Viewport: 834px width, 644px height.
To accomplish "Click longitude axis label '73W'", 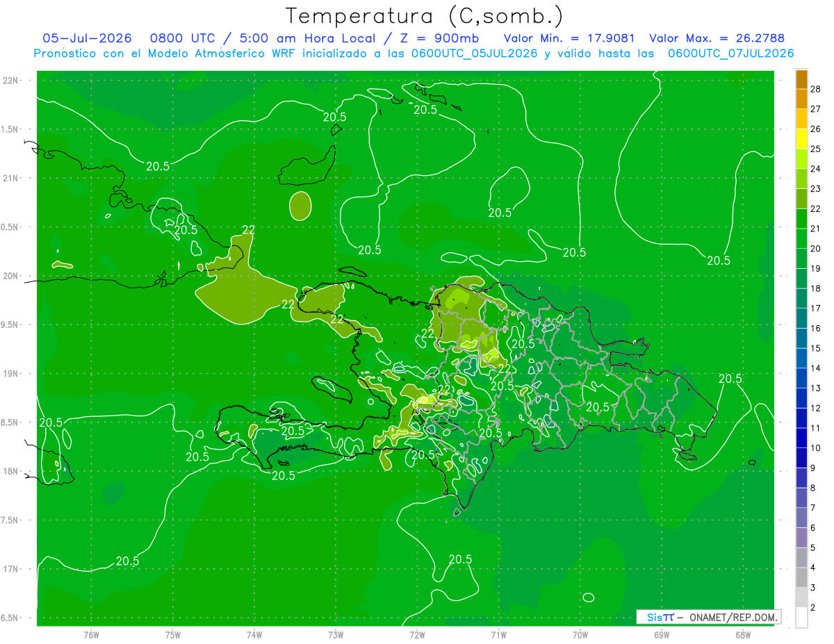I will [336, 635].
